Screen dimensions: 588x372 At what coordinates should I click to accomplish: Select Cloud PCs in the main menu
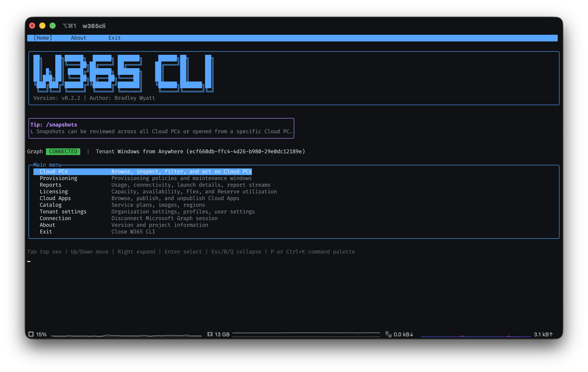point(143,172)
